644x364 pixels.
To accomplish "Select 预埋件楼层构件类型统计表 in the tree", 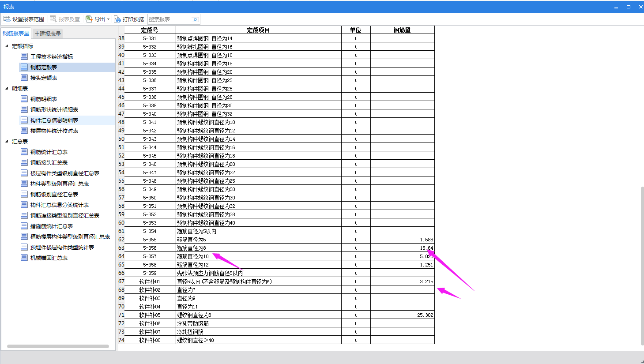I will click(x=62, y=247).
